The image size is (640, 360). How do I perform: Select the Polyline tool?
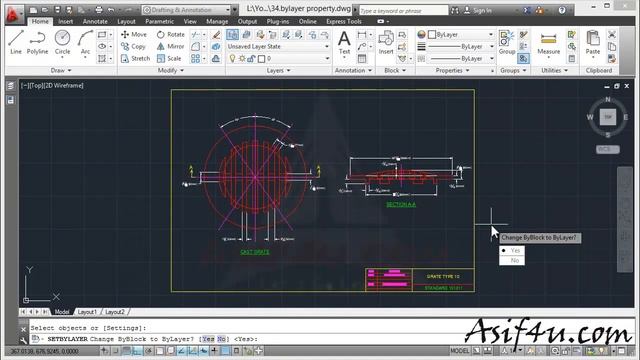tap(37, 42)
